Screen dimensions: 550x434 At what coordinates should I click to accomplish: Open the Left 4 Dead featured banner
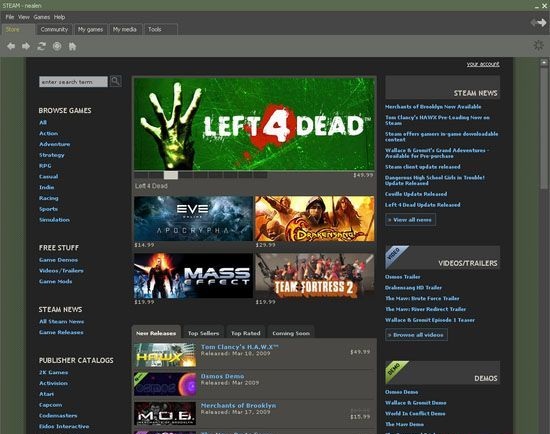(x=254, y=124)
